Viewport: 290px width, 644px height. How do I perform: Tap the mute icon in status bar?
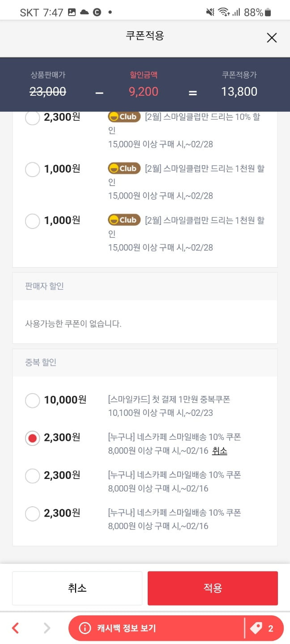coord(210,12)
